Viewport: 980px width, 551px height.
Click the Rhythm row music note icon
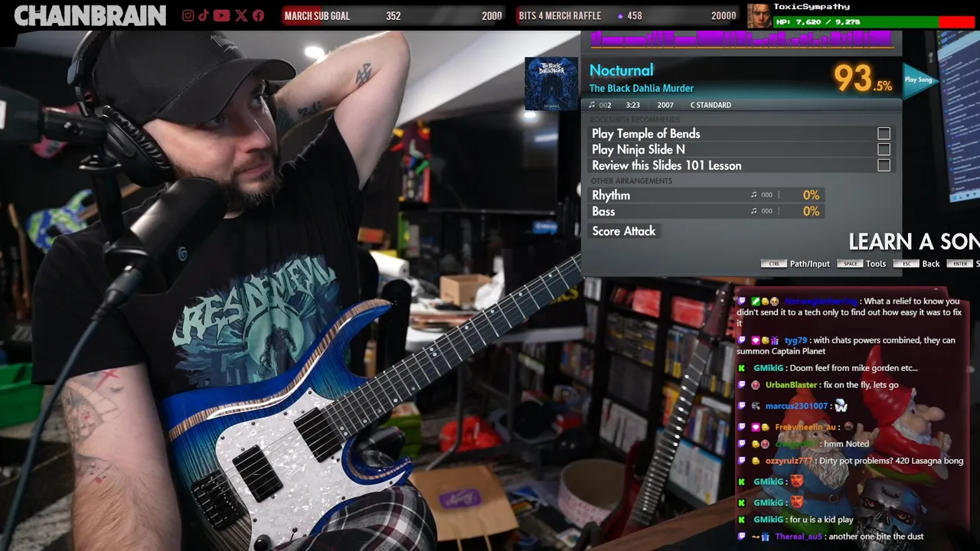coord(754,195)
